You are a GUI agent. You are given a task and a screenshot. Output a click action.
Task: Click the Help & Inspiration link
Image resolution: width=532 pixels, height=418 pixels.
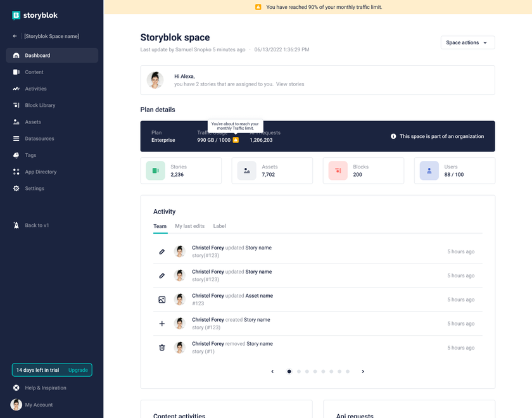46,388
